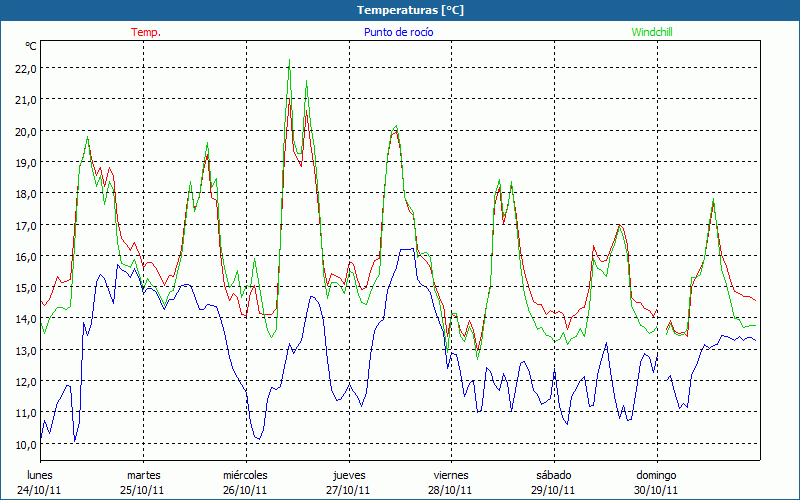
Task: Click the °C unit label above the axis
Action: pyautogui.click(x=31, y=46)
